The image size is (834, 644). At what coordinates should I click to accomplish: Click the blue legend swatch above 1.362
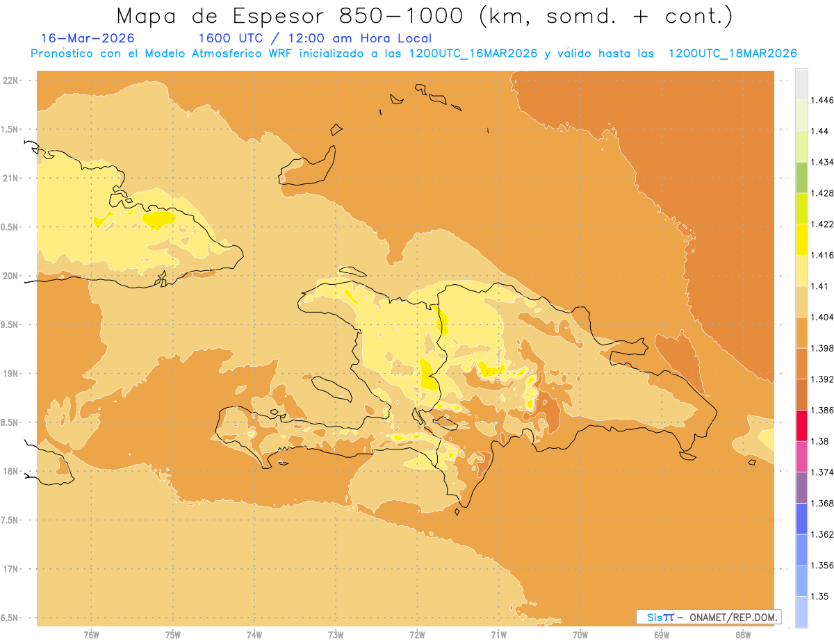(x=801, y=519)
